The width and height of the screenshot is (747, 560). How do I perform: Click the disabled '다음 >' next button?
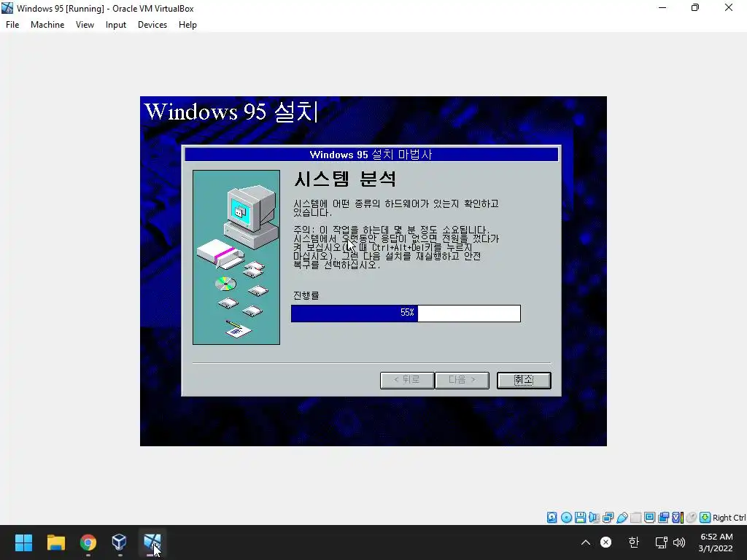(x=462, y=380)
